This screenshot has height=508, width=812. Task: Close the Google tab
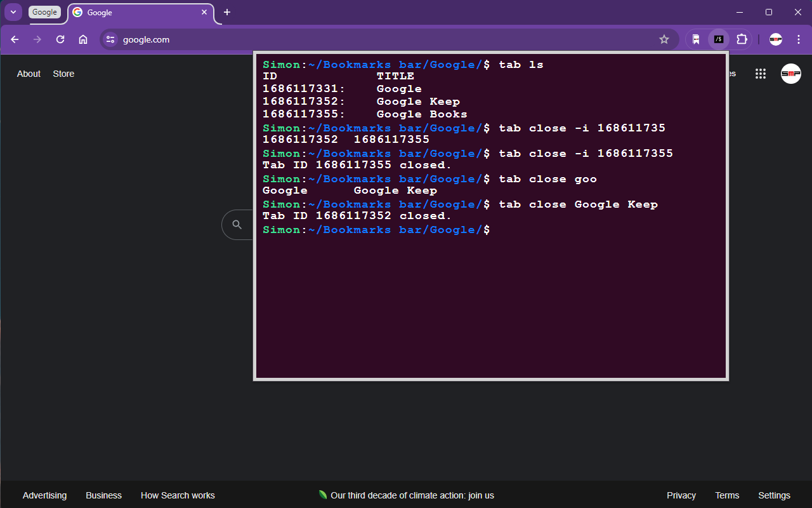click(204, 13)
